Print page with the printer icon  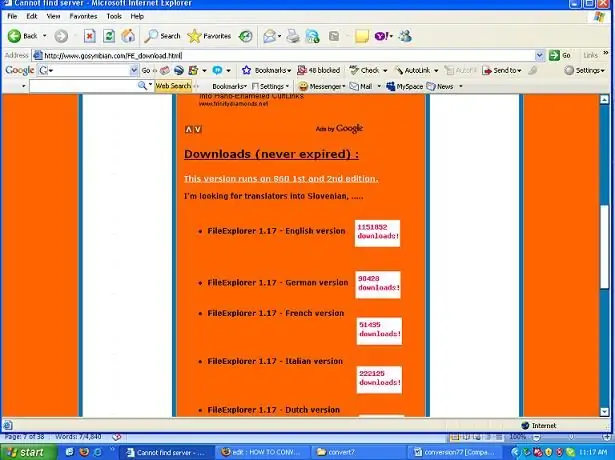293,36
